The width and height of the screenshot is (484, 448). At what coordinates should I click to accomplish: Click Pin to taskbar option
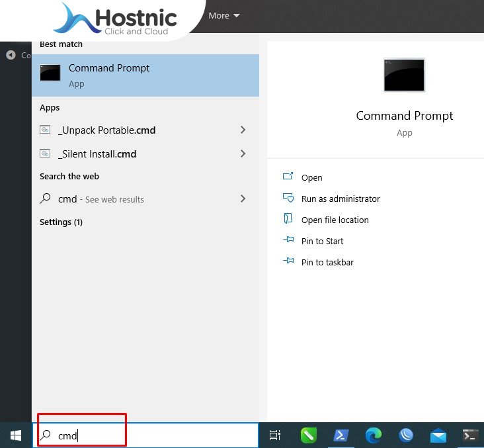(x=327, y=262)
